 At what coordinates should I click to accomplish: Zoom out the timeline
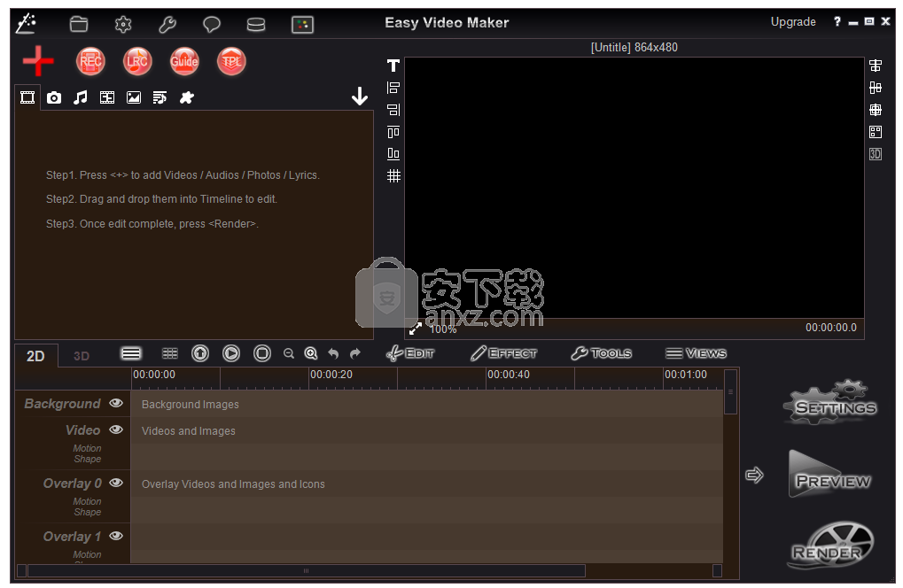(x=289, y=353)
